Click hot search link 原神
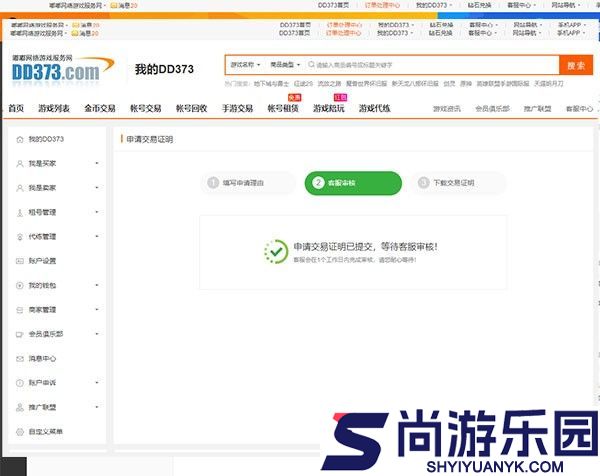 click(466, 84)
